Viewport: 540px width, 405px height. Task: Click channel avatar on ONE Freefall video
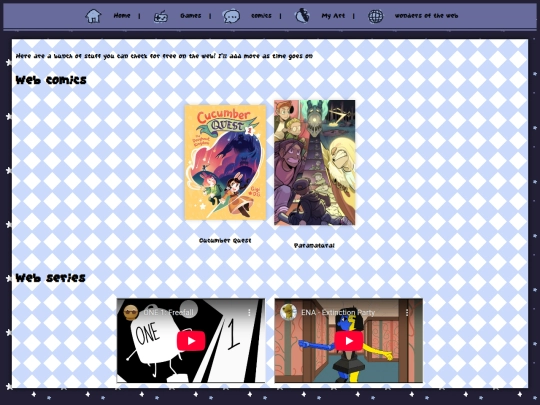click(131, 312)
